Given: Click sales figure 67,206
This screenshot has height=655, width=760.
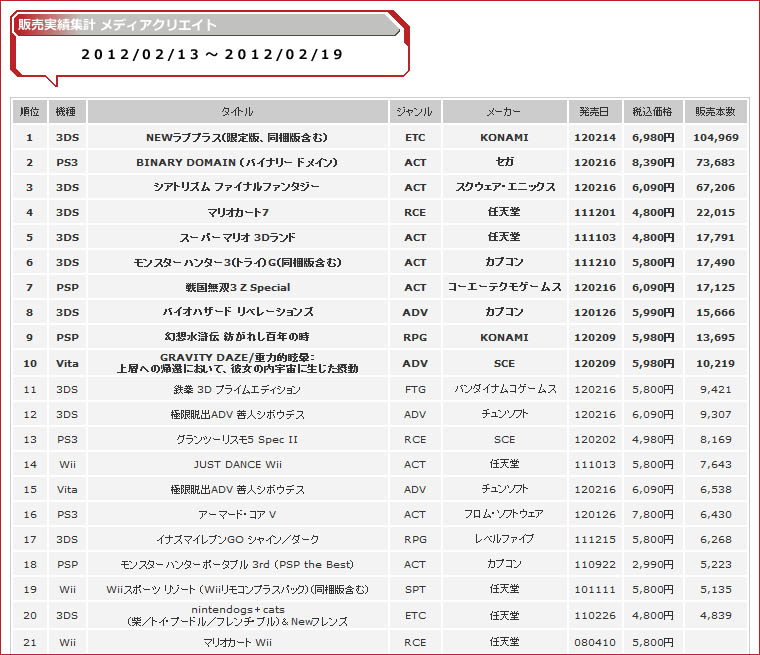Looking at the screenshot, I should pyautogui.click(x=715, y=187).
